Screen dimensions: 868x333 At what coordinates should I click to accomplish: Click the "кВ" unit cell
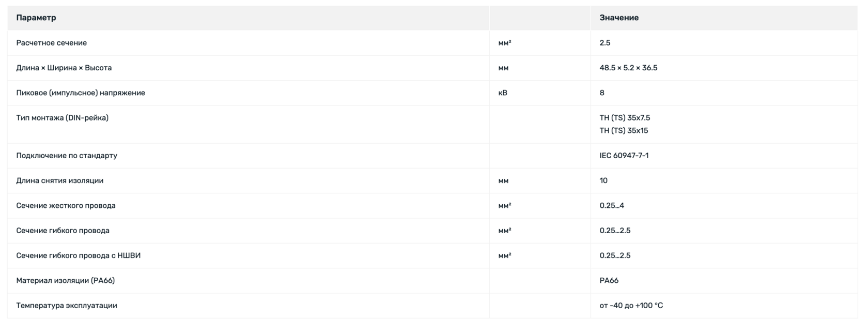click(x=503, y=93)
